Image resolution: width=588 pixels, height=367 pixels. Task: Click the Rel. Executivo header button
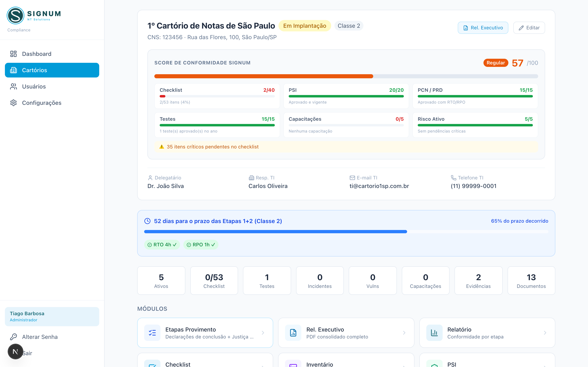click(x=483, y=28)
